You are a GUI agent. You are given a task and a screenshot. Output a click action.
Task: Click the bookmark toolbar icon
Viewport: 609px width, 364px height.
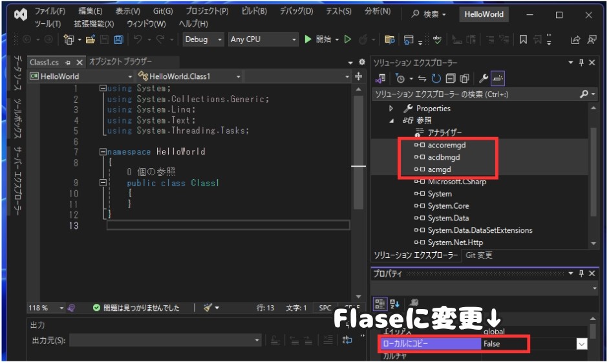[523, 39]
